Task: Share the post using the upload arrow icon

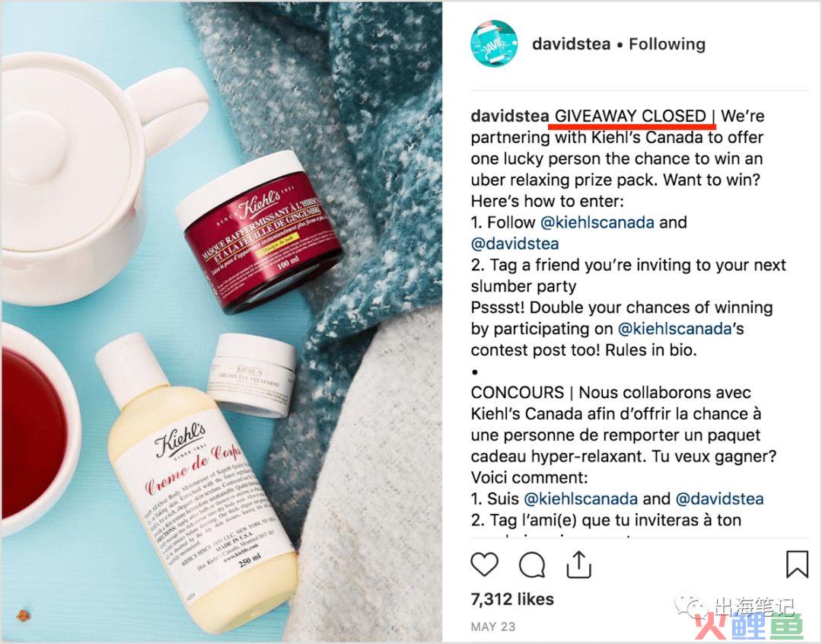Action: pos(578,564)
